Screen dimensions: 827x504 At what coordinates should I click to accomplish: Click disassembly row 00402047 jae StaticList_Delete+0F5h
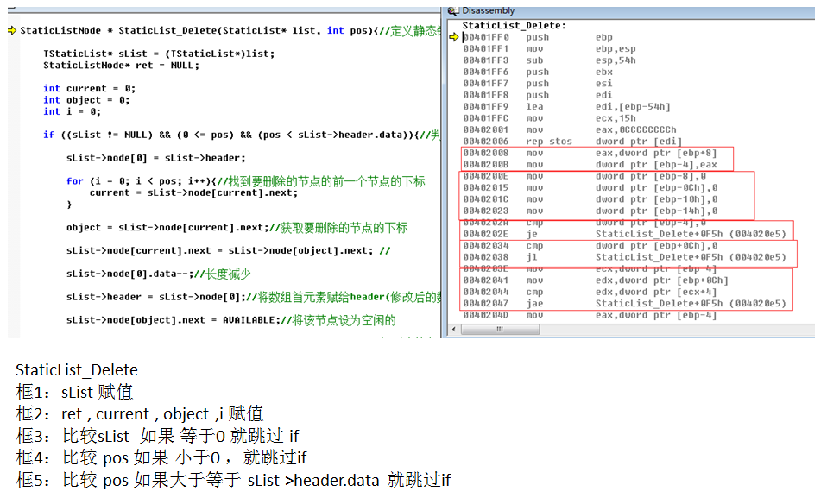click(x=625, y=304)
